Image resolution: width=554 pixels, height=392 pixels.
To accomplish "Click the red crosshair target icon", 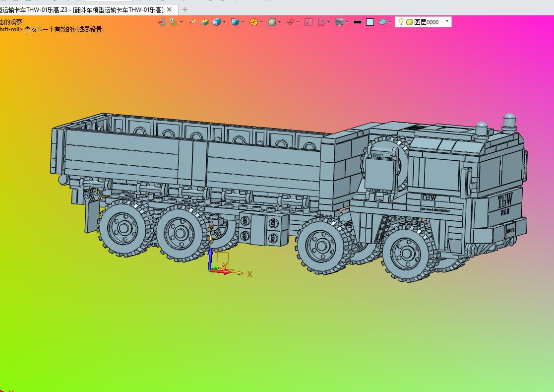I will (290, 22).
